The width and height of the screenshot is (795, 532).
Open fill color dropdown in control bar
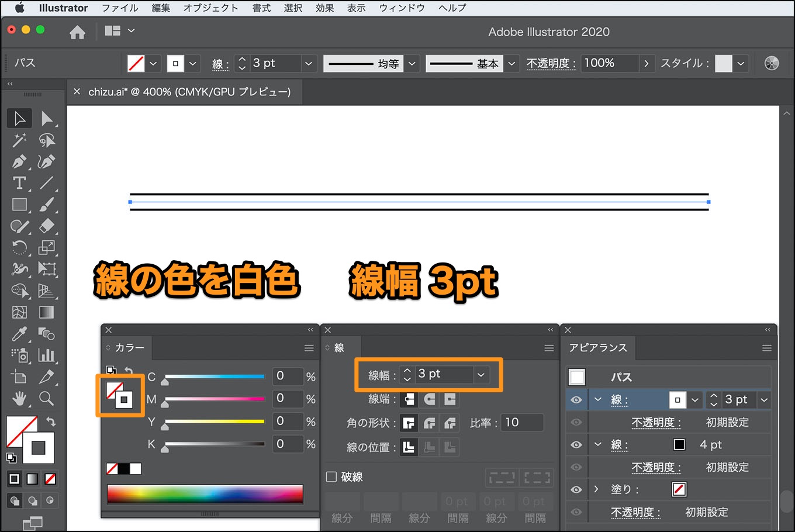(153, 63)
